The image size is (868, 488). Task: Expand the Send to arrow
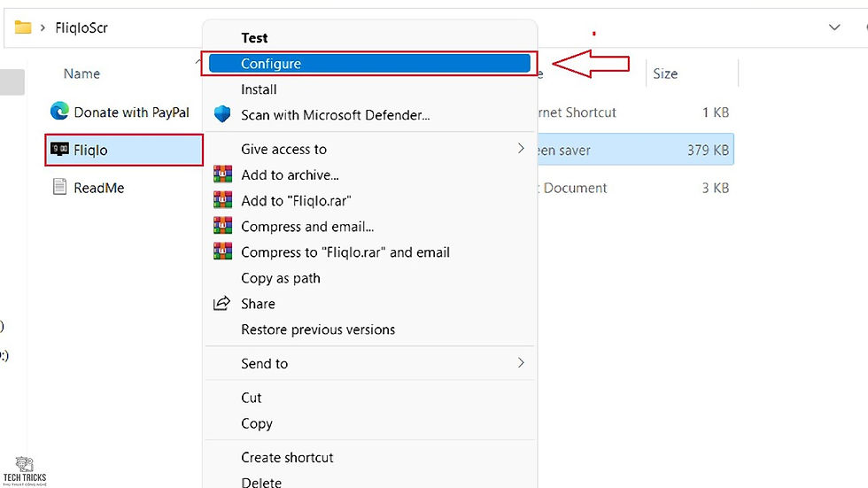[x=521, y=362]
